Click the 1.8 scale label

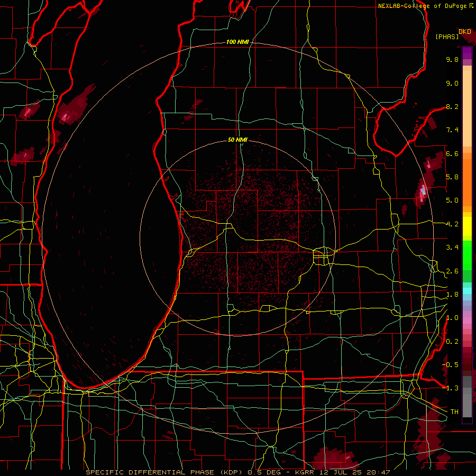pyautogui.click(x=452, y=295)
